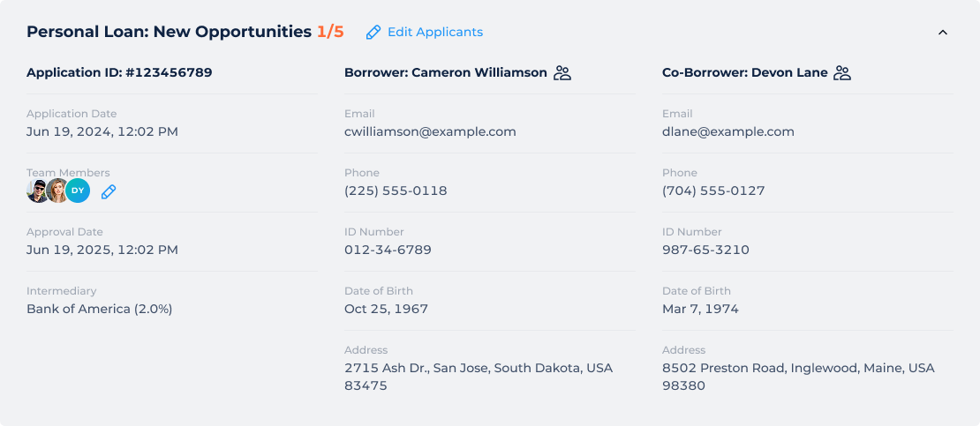The image size is (980, 426).
Task: Click the people icon next to Devon Lane
Action: click(842, 73)
